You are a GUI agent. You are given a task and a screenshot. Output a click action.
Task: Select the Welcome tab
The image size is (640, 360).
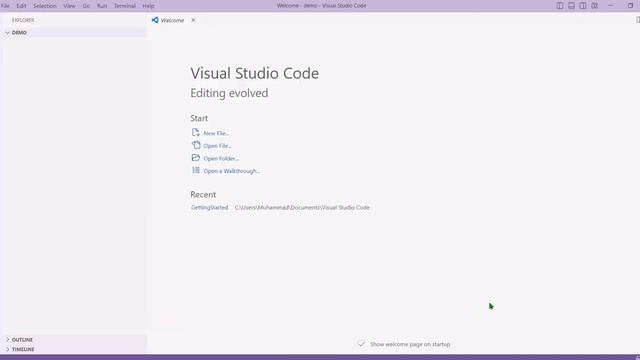point(172,20)
